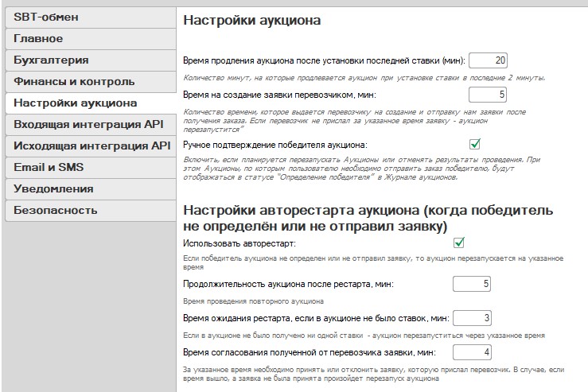Open Входящая интеграция API tab
The height and width of the screenshot is (392, 588).
pos(91,124)
